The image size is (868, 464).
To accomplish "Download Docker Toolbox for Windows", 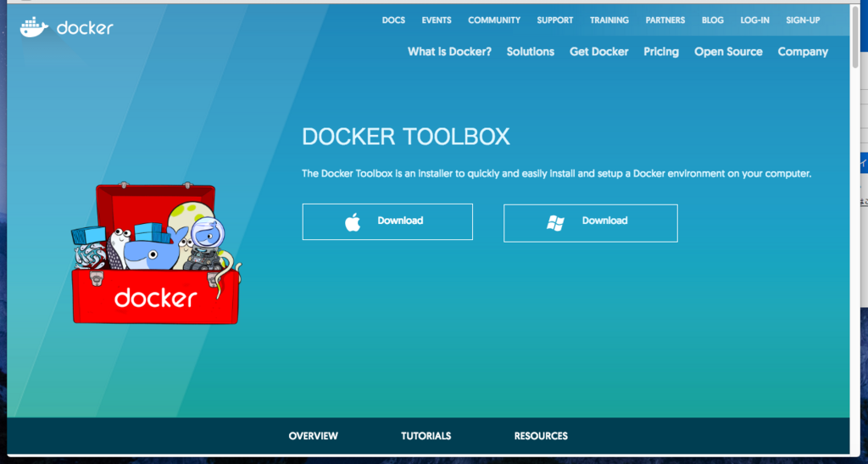I will tap(591, 223).
